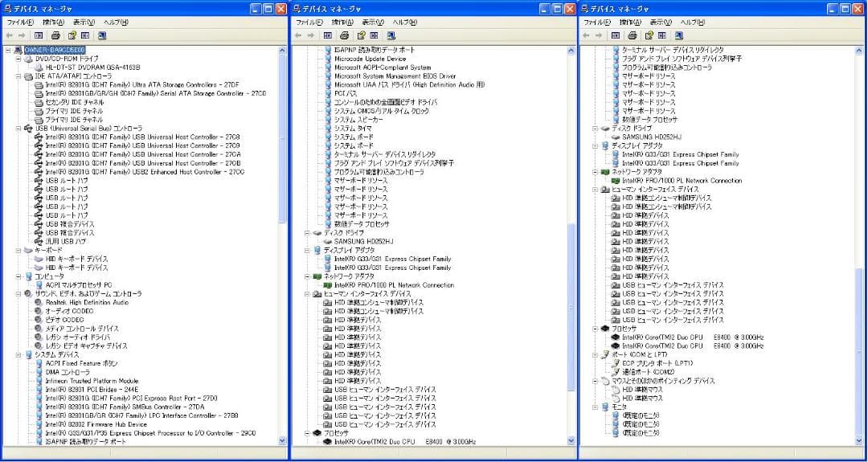Select システム CMOS/リアル タイム クロック
Image resolution: width=868 pixels, height=462 pixels.
point(382,111)
